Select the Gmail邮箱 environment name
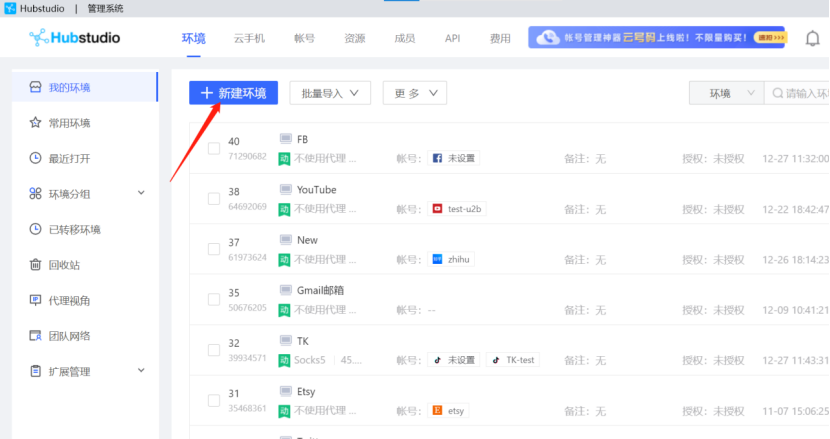830x439 pixels. click(320, 290)
